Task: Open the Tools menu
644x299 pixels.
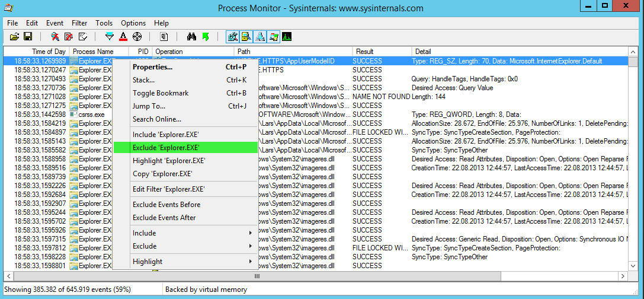Action: point(104,23)
